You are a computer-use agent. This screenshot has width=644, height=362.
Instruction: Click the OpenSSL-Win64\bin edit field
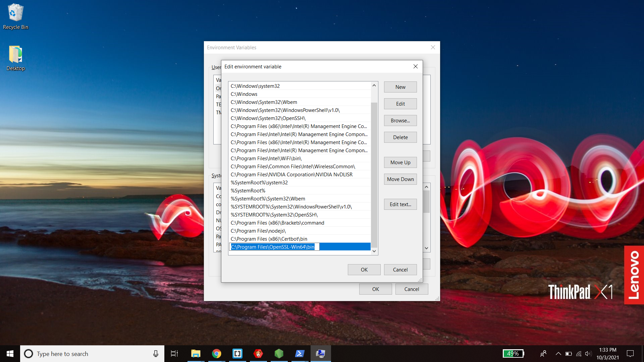point(274,247)
